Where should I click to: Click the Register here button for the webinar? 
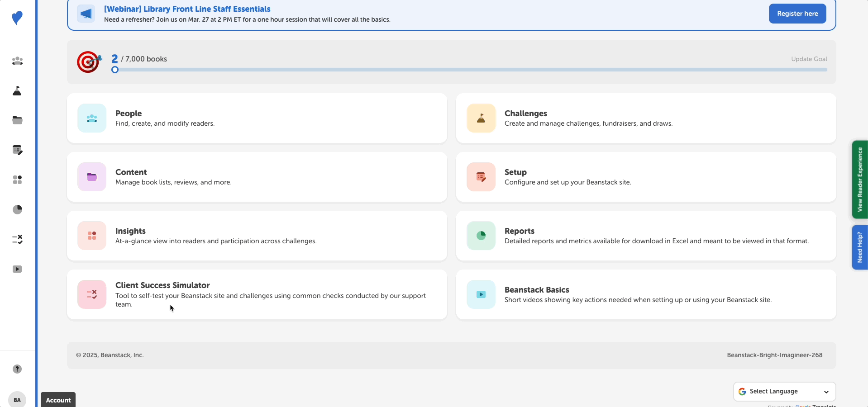(796, 14)
